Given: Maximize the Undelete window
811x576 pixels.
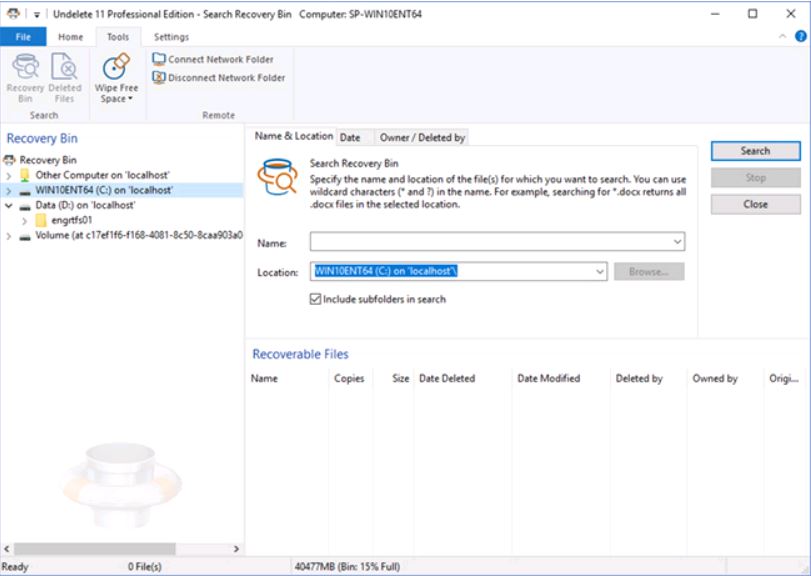Looking at the screenshot, I should click(753, 14).
